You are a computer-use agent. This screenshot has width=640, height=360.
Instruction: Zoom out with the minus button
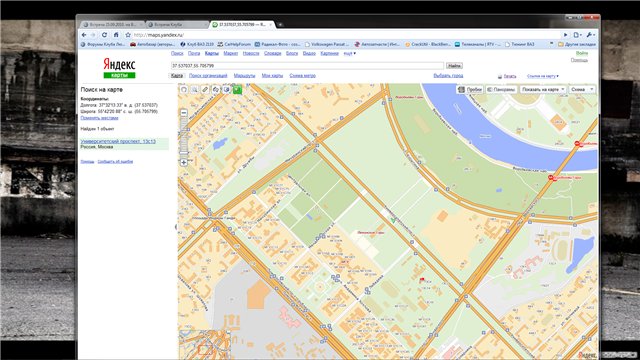pos(184,113)
